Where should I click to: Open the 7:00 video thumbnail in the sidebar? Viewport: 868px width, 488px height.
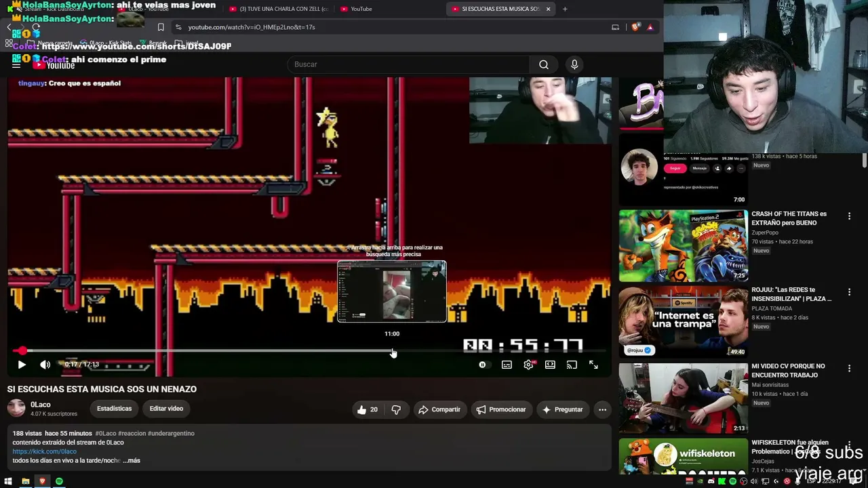tap(683, 169)
